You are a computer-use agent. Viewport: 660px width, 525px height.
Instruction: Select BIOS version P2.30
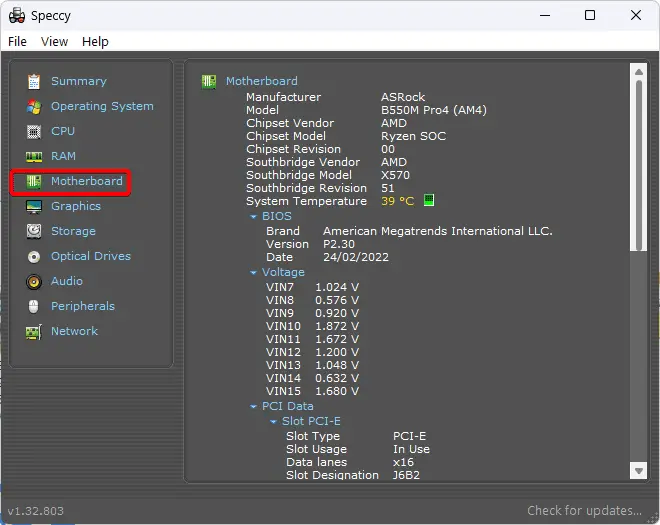point(339,244)
